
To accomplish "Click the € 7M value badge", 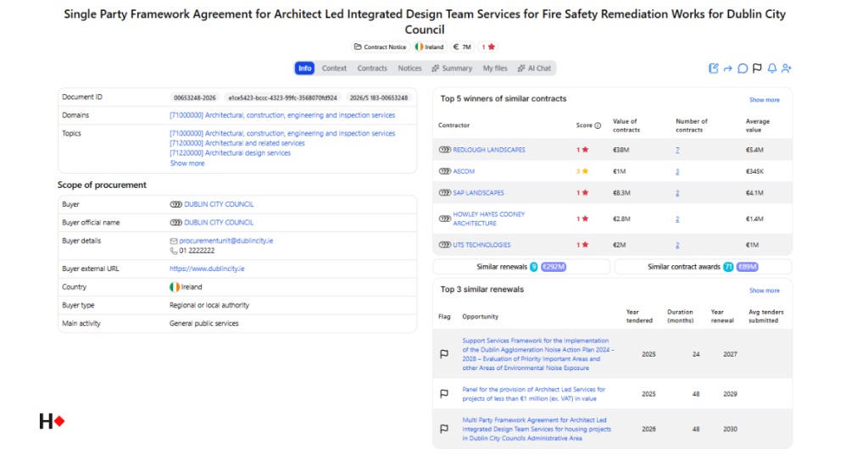I will (x=462, y=47).
